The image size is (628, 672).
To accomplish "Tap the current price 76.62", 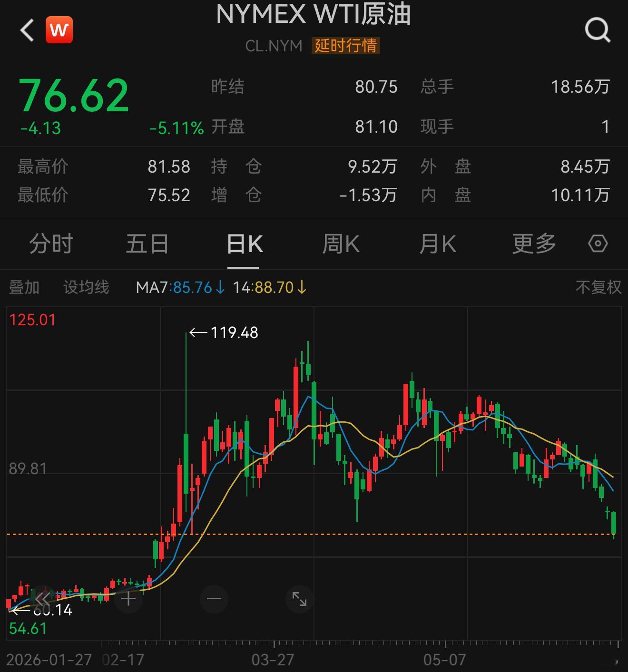I will (74, 96).
